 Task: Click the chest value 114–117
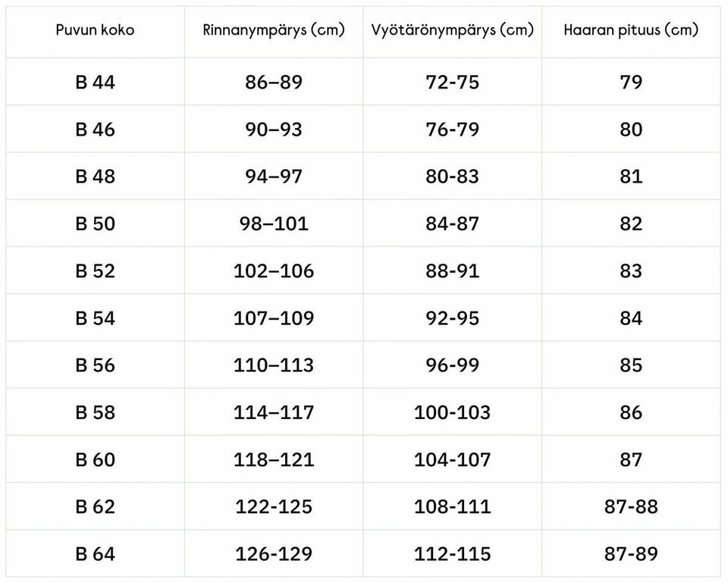coord(274,412)
